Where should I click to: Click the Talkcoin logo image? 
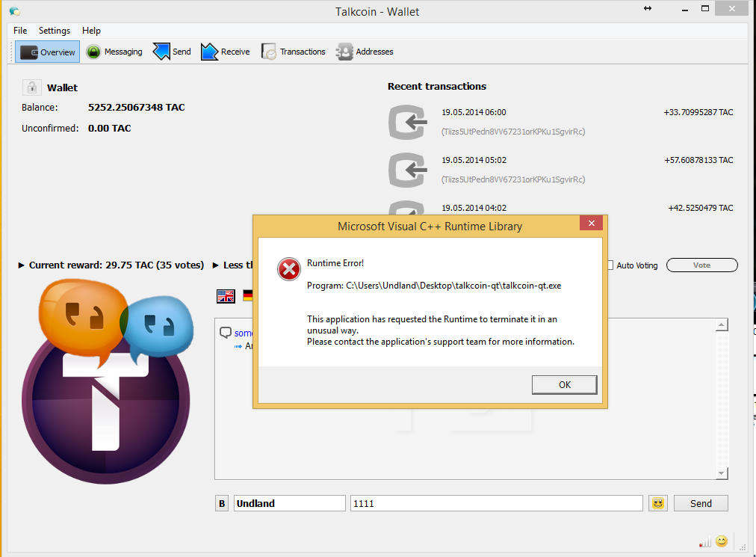pos(108,381)
